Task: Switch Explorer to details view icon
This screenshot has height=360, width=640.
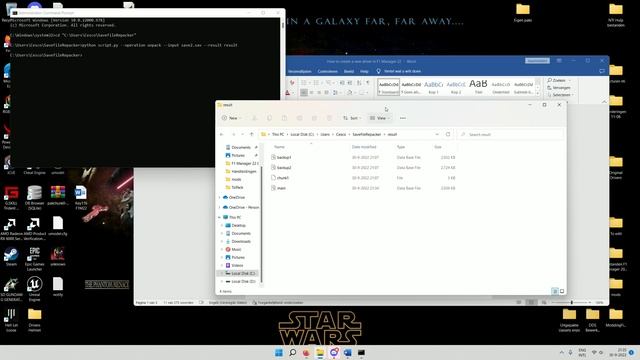Action: (x=555, y=291)
